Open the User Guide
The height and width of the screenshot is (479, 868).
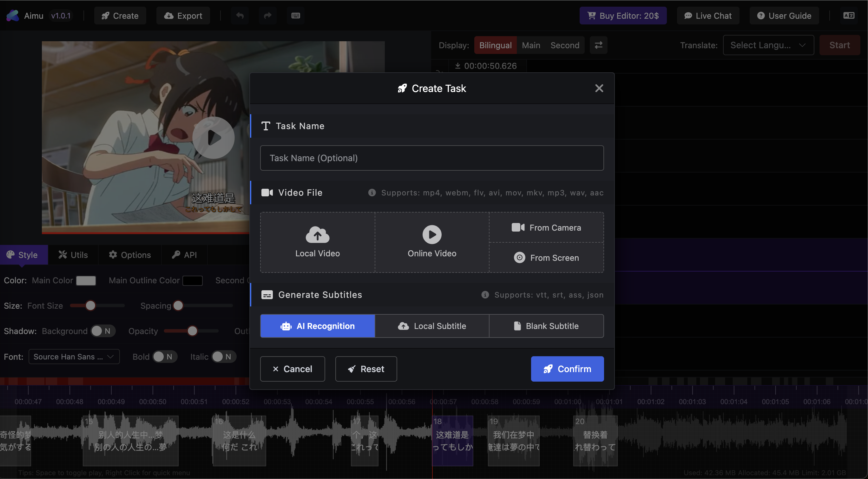(x=784, y=16)
